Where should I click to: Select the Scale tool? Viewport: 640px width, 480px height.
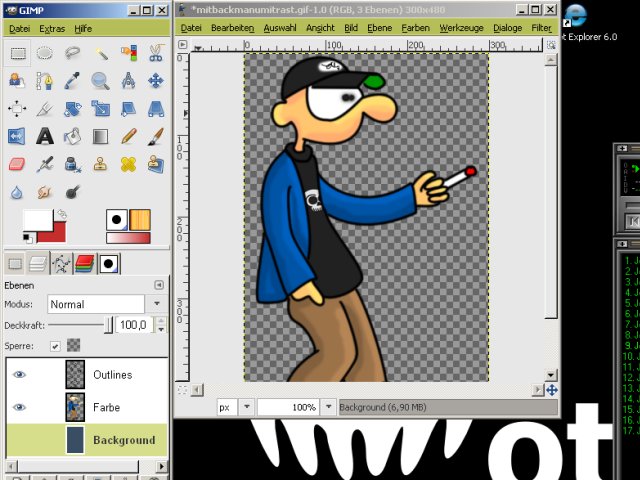tap(100, 109)
